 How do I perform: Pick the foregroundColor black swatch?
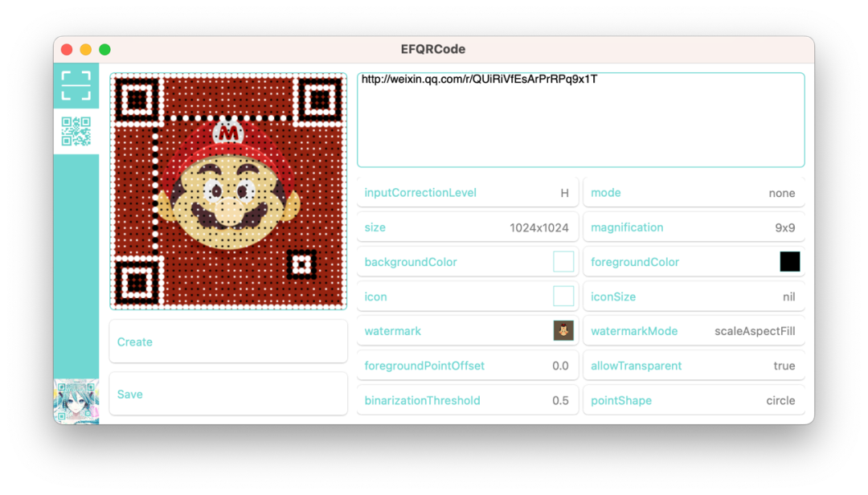(789, 262)
